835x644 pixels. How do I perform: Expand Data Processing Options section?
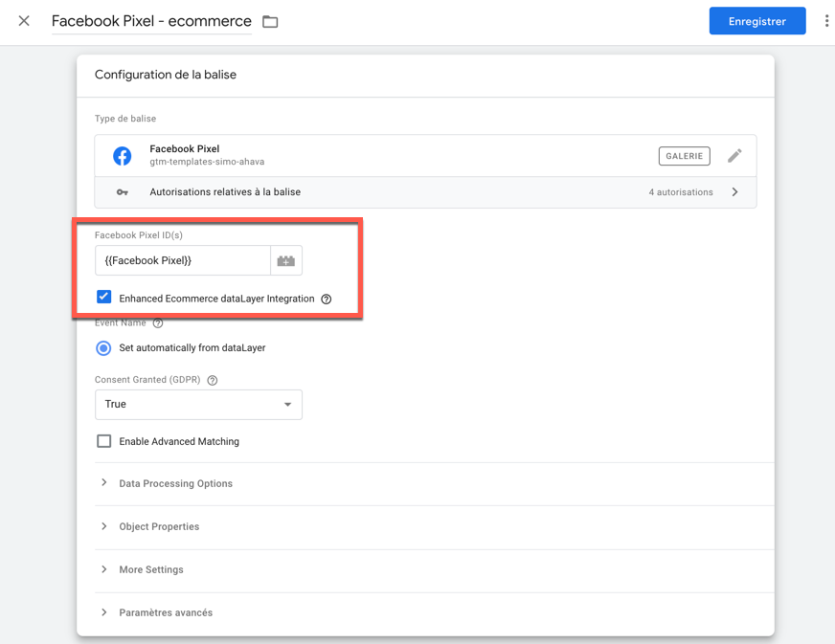[x=175, y=484]
